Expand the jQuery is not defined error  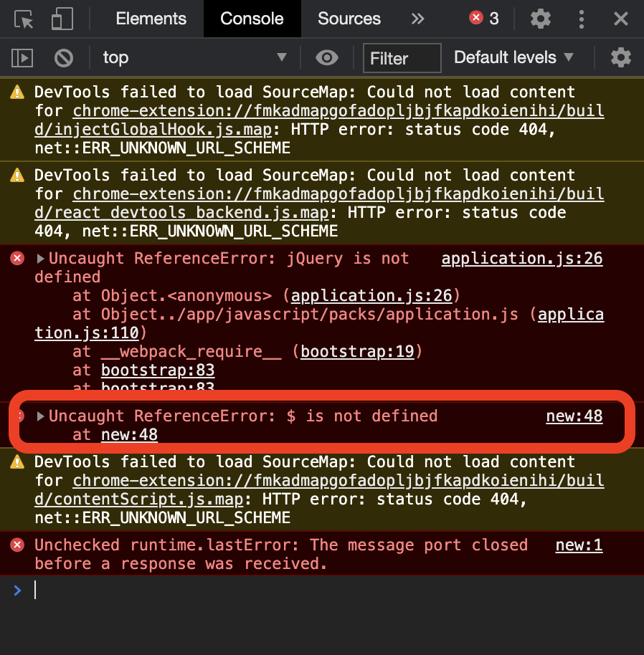coord(40,259)
